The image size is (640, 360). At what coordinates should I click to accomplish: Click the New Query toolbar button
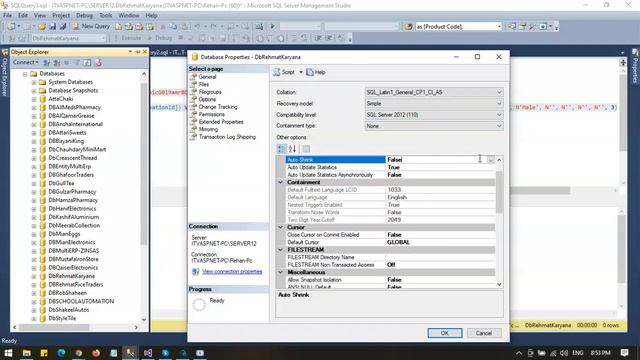pos(91,26)
